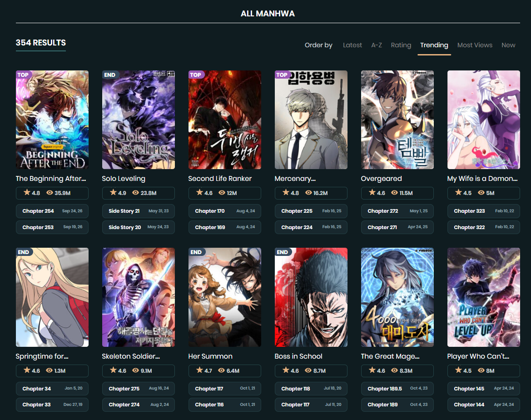531x420 pixels.
Task: Click the Skeleton Soldier... title link
Action: (131, 356)
